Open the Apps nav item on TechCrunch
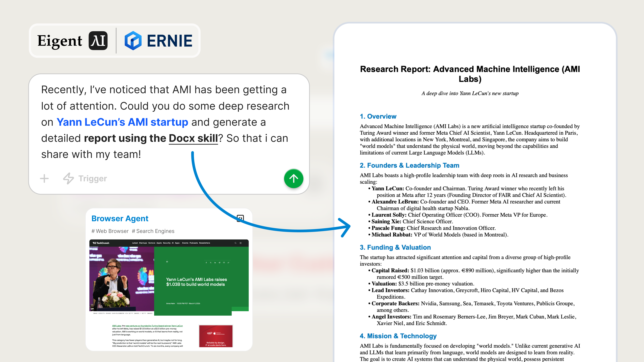644x362 pixels. pos(177,243)
